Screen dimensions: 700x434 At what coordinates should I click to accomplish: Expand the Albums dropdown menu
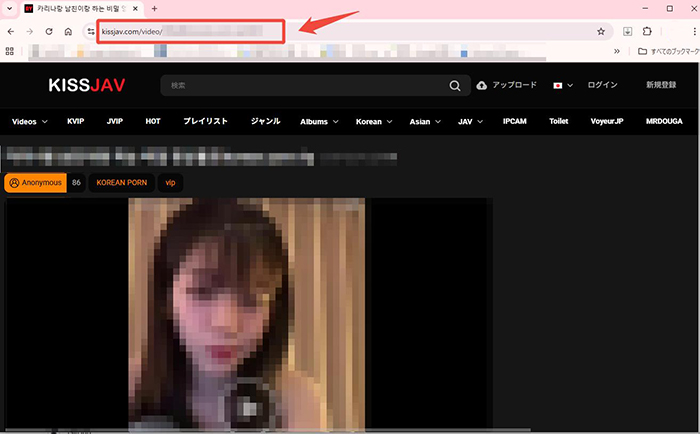click(320, 122)
